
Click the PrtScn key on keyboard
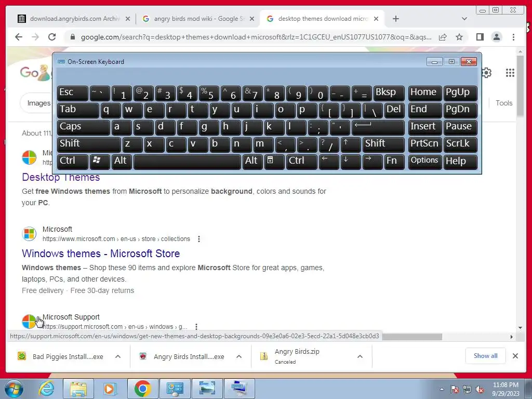point(425,144)
